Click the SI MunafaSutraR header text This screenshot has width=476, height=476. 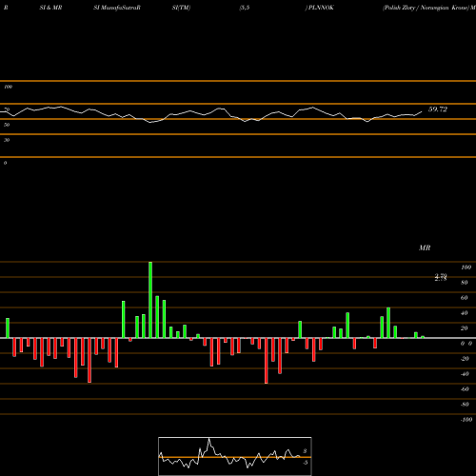point(117,8)
